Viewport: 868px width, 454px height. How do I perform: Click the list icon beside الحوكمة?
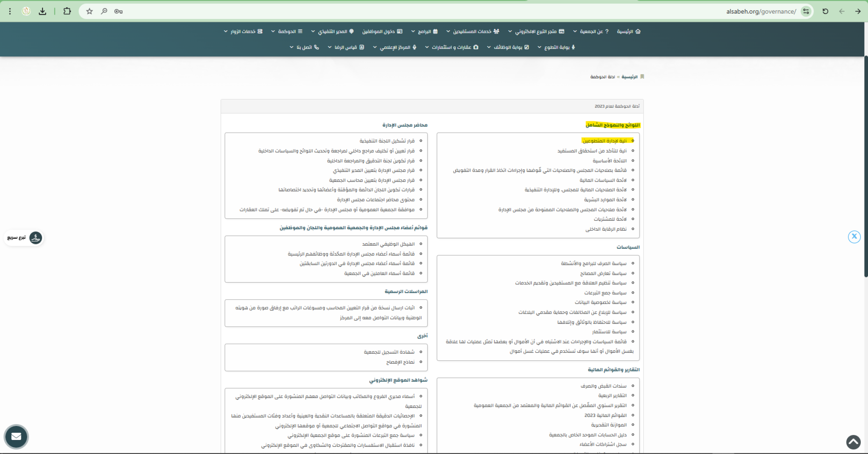300,31
